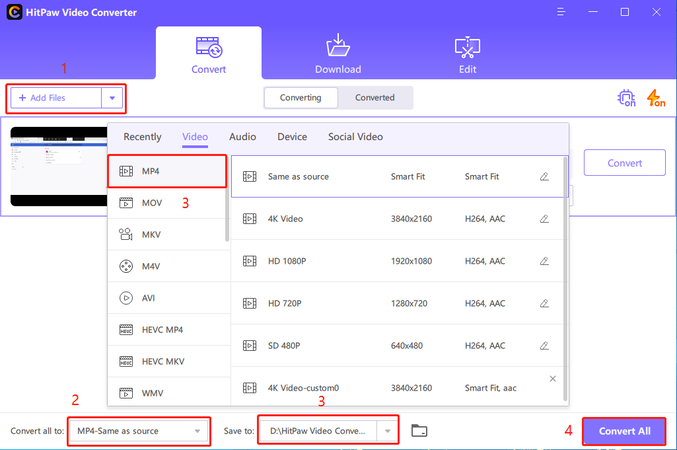Screen dimensions: 677x450
Task: Open the Save to path dropdown
Action: tap(387, 431)
